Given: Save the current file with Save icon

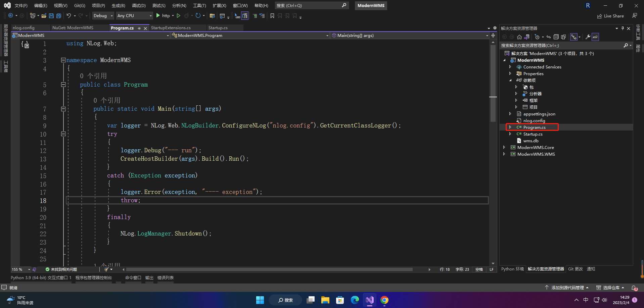Looking at the screenshot, I should (51, 16).
